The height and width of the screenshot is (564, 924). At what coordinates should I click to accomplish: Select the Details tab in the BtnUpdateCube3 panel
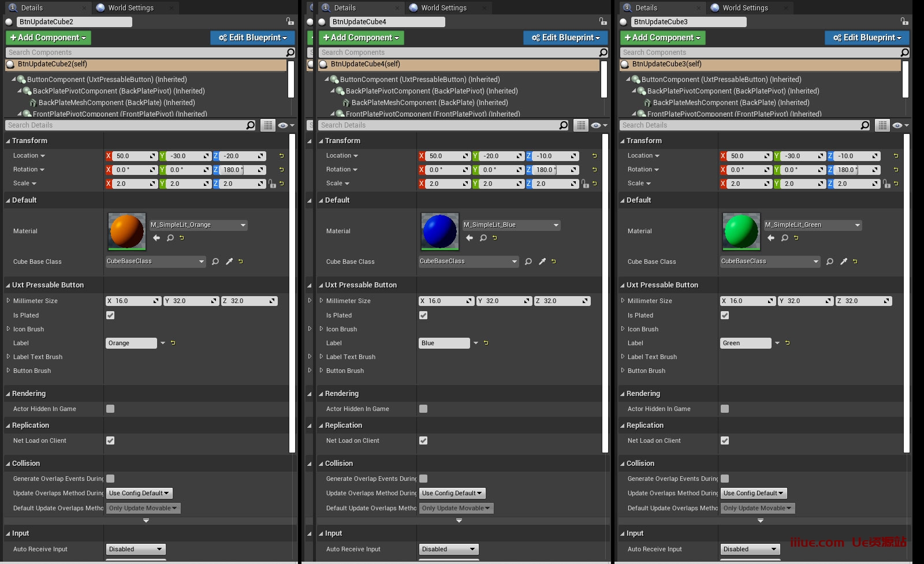[x=646, y=8]
